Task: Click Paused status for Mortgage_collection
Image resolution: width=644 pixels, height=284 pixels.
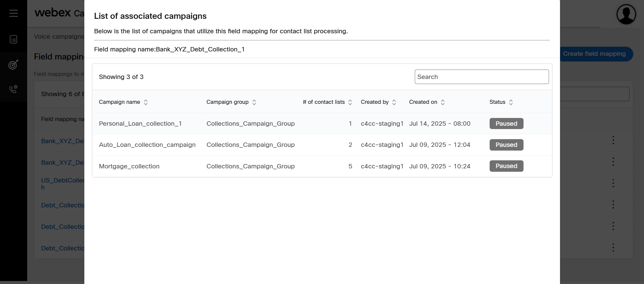Action: tap(506, 166)
